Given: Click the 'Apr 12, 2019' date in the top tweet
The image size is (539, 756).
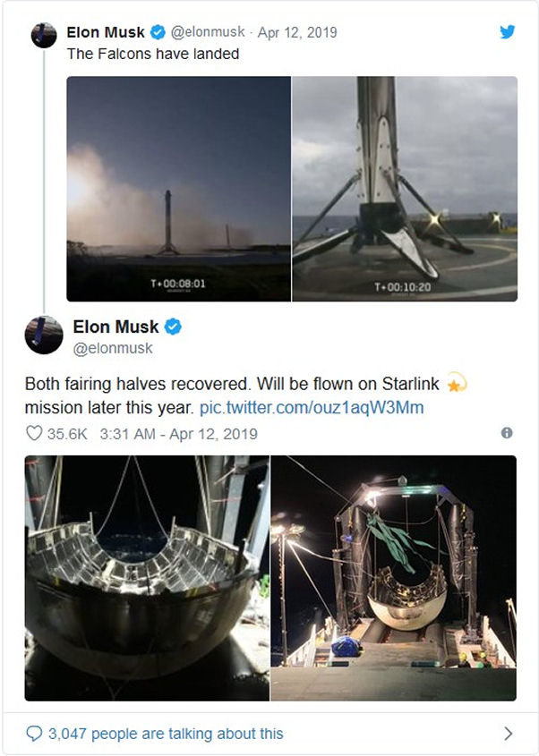Looking at the screenshot, I should point(297,33).
